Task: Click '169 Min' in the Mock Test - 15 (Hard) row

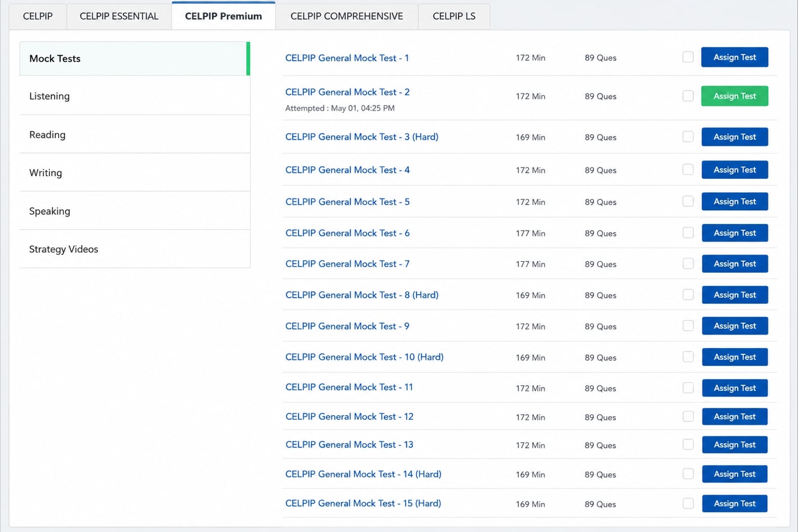Action: (530, 504)
